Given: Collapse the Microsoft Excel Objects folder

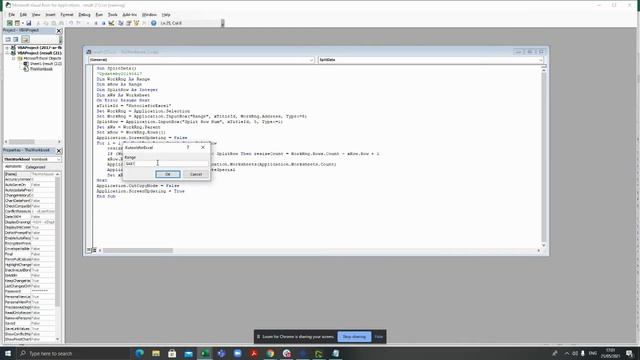Looking at the screenshot, I should (13, 58).
